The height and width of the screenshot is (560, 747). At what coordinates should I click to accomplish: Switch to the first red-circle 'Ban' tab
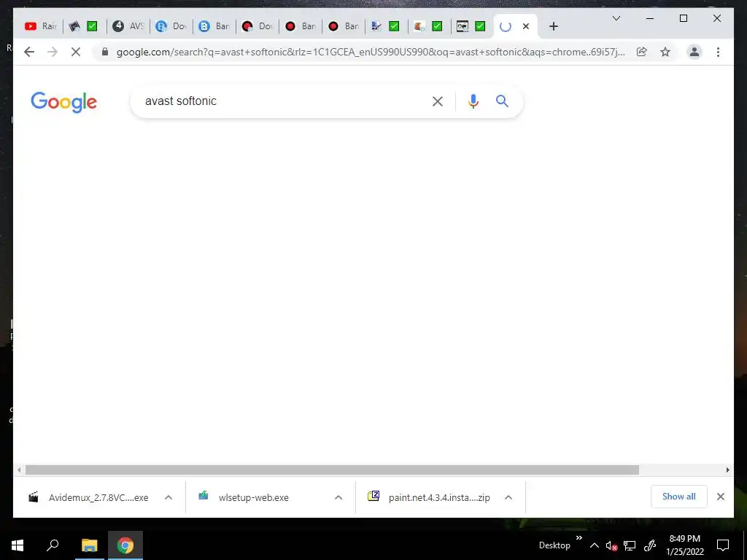click(x=301, y=26)
